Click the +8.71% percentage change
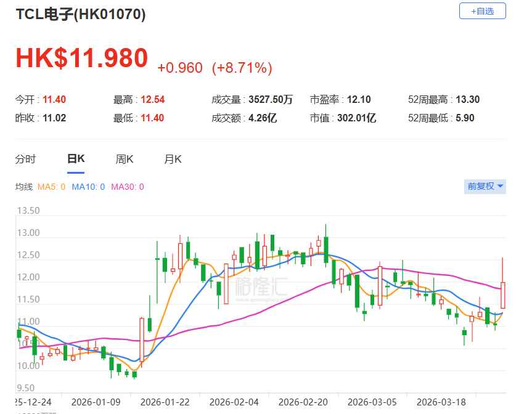532x414 pixels. [242, 68]
